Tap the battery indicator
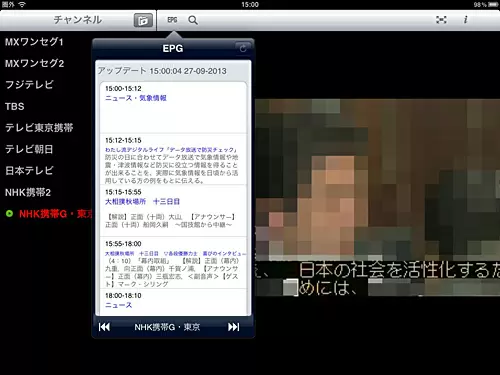This screenshot has width=500, height=375. 493,5
